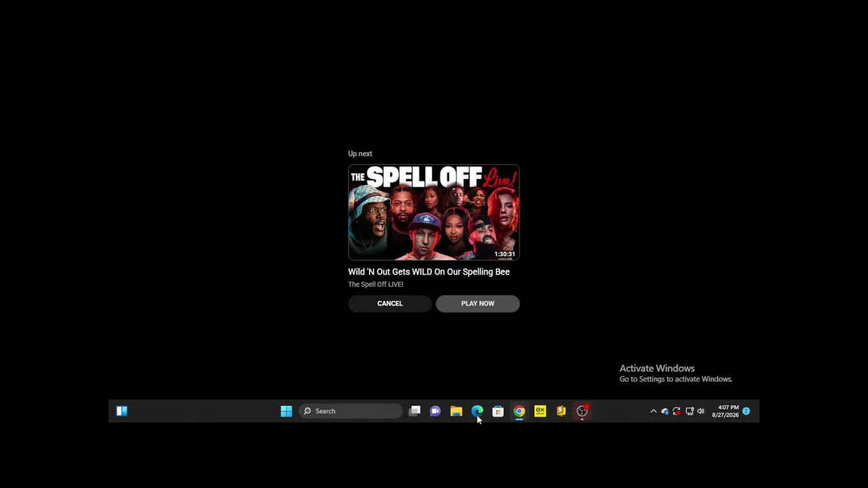
Task: Open Task View from the taskbar
Action: 414,411
